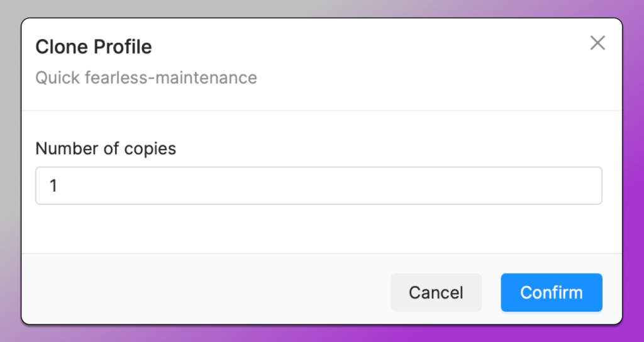Image resolution: width=644 pixels, height=342 pixels.
Task: Close the Clone Profile dialog
Action: [x=597, y=43]
